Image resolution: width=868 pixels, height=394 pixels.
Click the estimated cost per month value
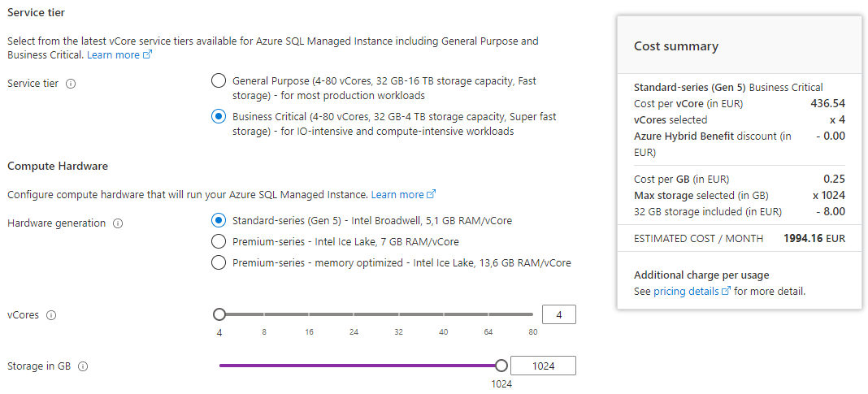814,239
